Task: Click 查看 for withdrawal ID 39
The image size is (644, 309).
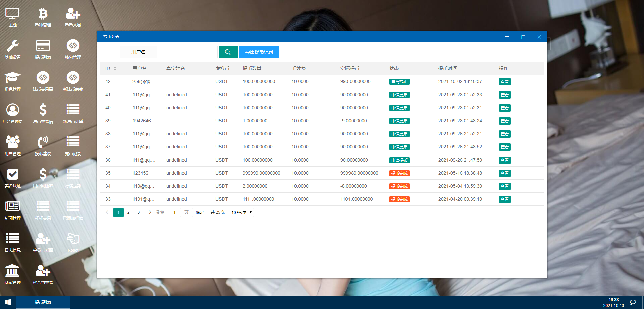Action: pos(504,121)
